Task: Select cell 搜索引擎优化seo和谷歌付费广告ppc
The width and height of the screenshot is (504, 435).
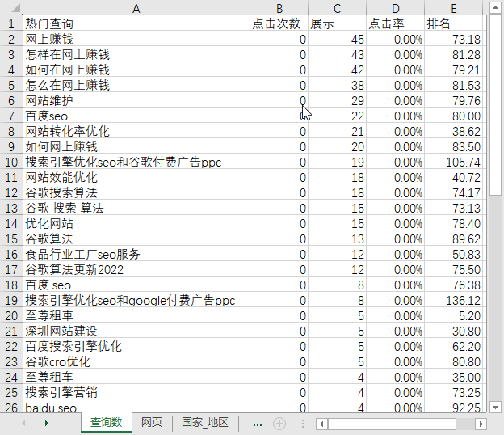Action: [x=136, y=162]
